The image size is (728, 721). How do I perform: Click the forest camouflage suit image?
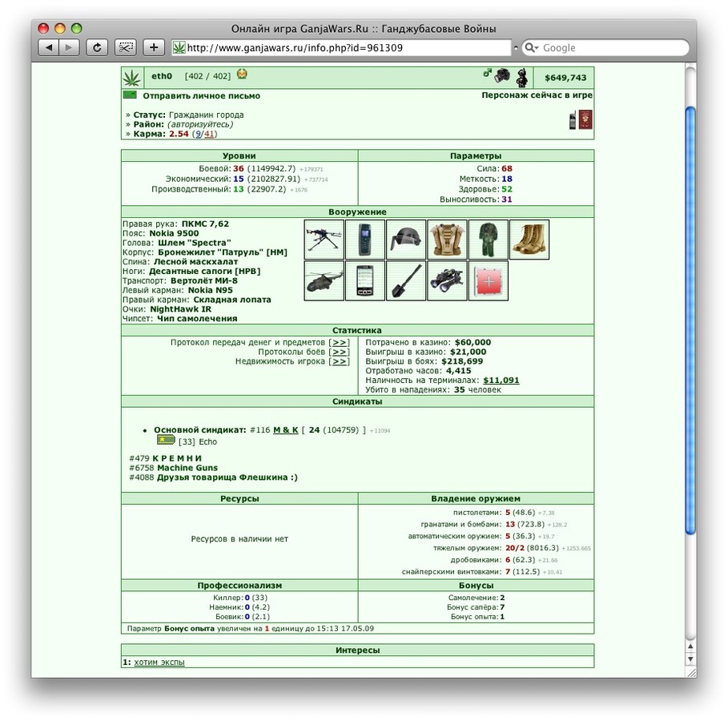[x=488, y=240]
